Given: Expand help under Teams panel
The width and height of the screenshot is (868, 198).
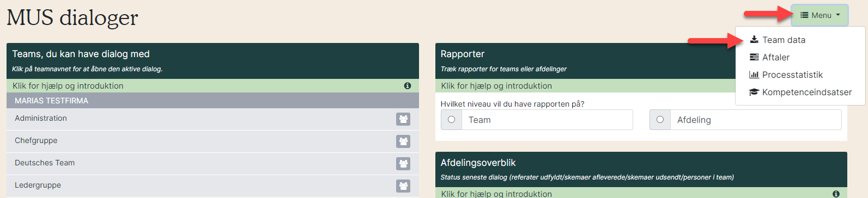Looking at the screenshot, I should pyautogui.click(x=213, y=86).
